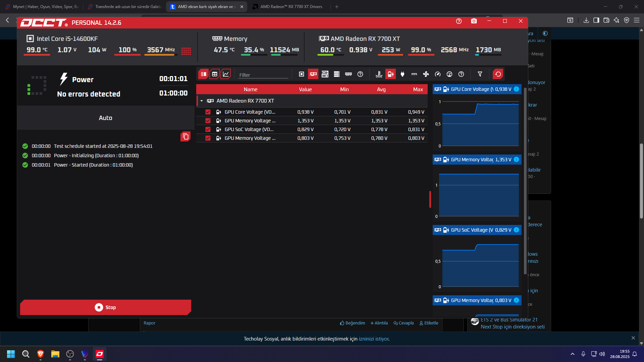Switch OCCT to table-only view
644x362 pixels.
pos(215,74)
